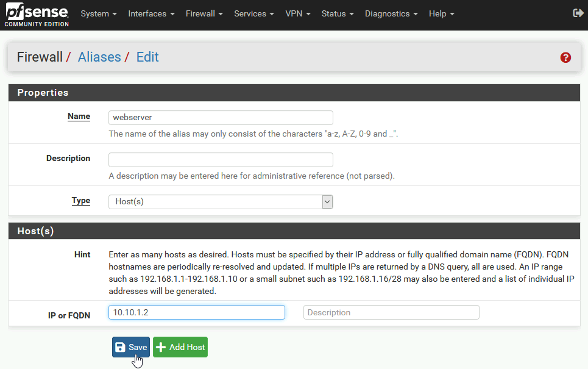
Task: Click the Name label
Action: click(x=79, y=116)
